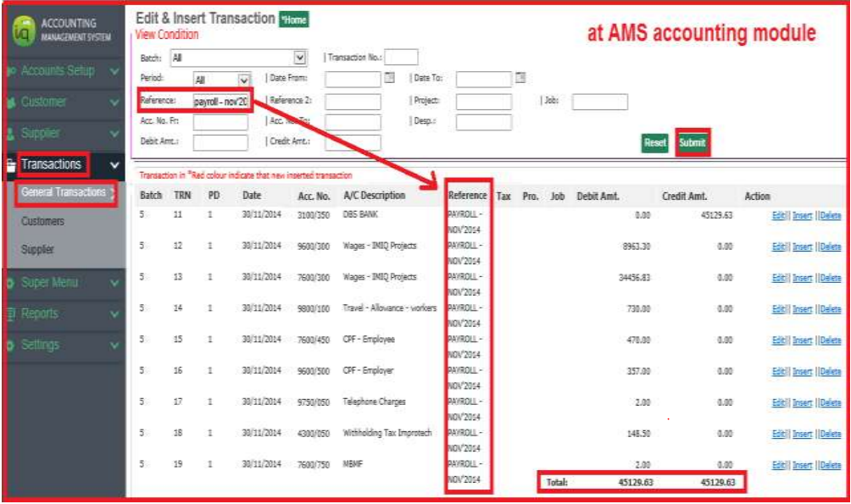The image size is (851, 504).
Task: Collapse the Transactions menu chevron
Action: [x=114, y=164]
